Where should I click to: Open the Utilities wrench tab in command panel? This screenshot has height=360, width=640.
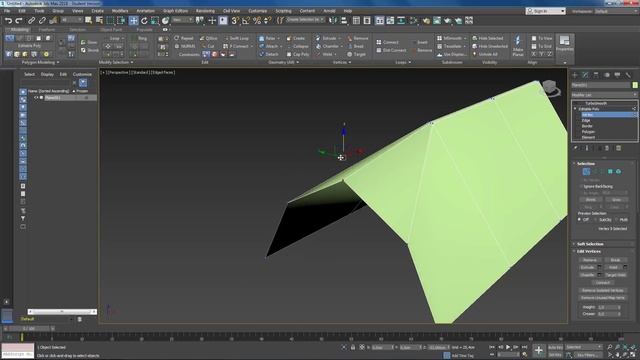tap(628, 75)
